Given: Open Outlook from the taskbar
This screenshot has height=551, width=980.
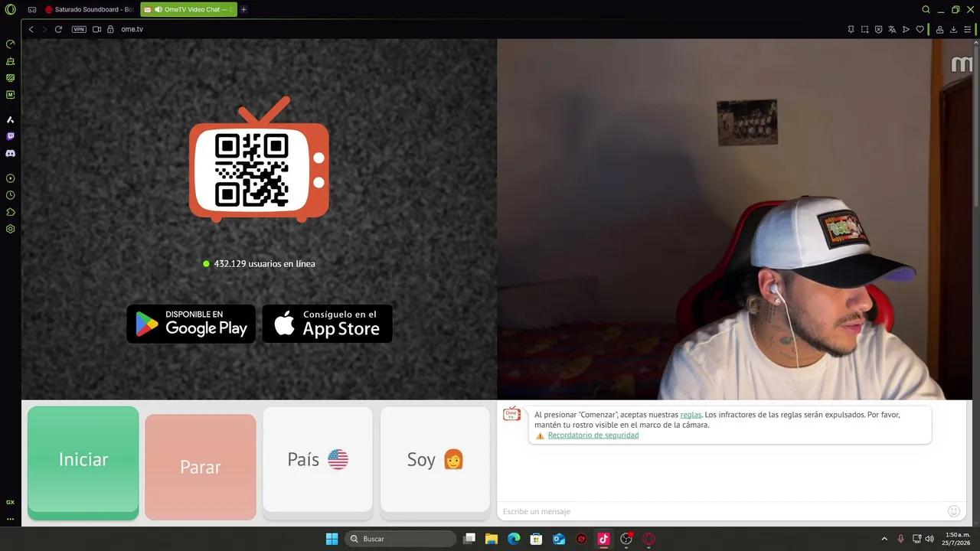Looking at the screenshot, I should tap(559, 539).
